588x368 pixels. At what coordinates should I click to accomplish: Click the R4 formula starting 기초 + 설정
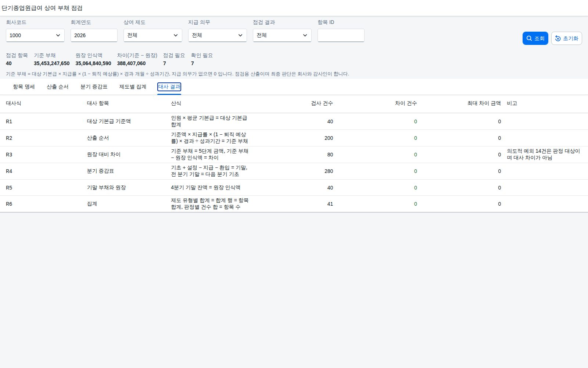(x=209, y=171)
